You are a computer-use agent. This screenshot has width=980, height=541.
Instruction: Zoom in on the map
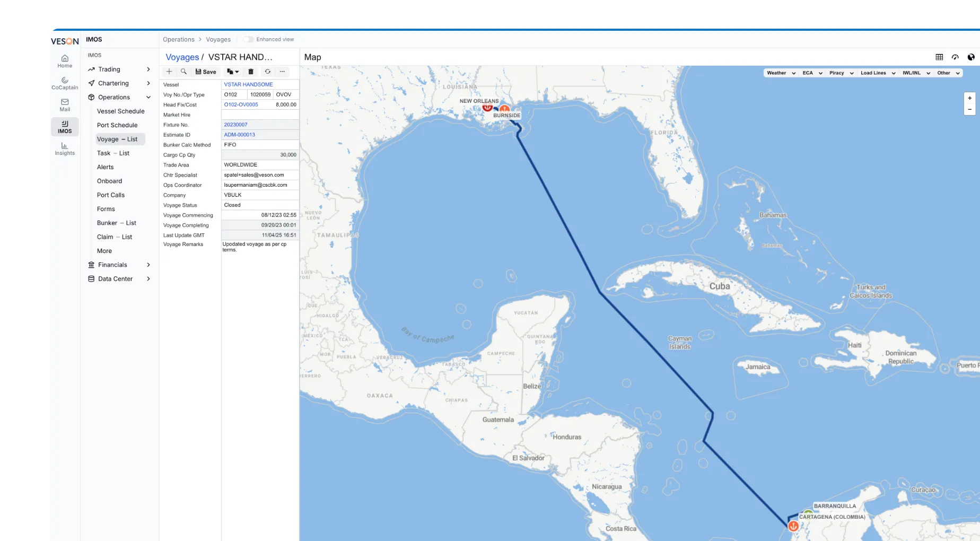click(x=970, y=98)
